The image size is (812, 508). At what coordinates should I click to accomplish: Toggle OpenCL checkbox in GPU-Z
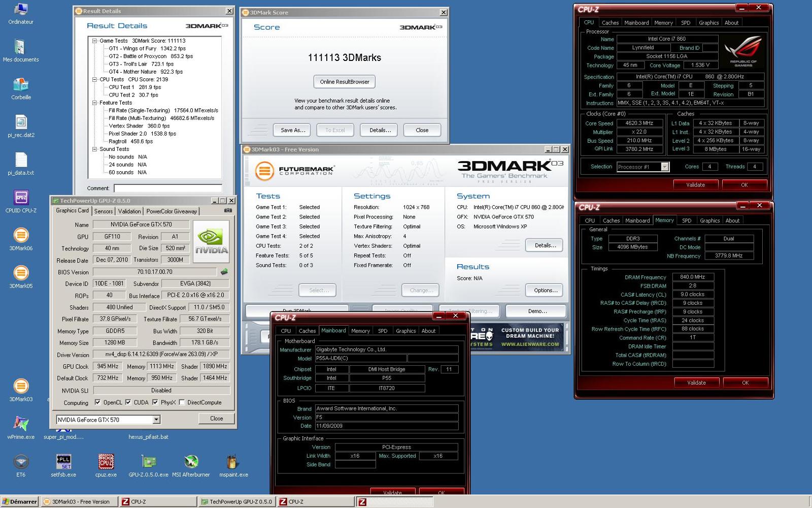[x=97, y=402]
